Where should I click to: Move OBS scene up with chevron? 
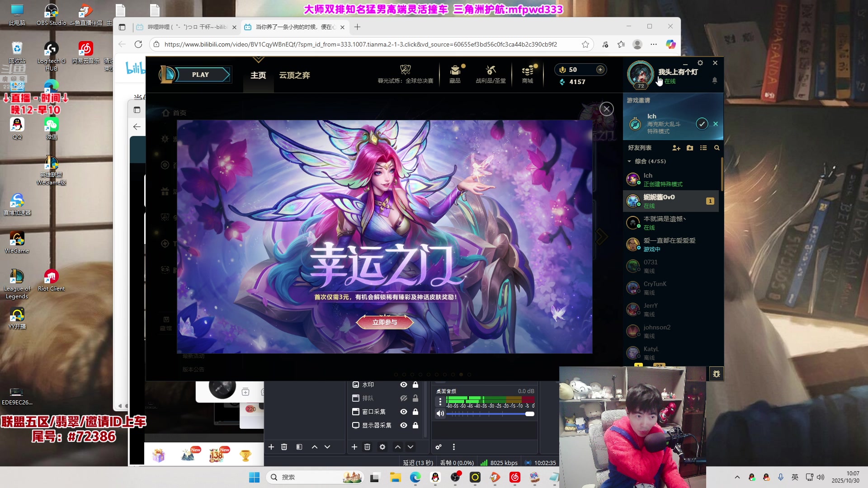tap(315, 447)
